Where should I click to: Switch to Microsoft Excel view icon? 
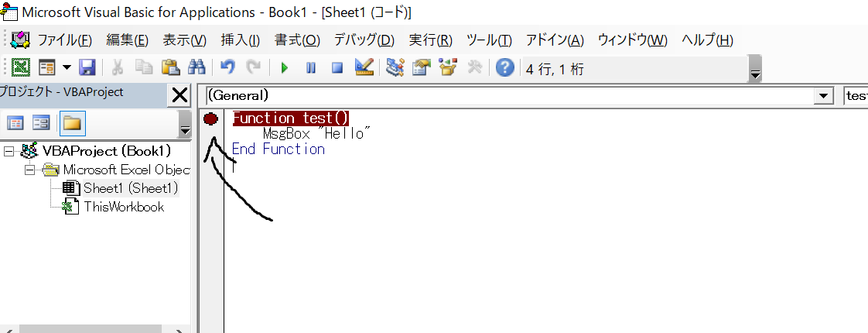pyautogui.click(x=20, y=68)
